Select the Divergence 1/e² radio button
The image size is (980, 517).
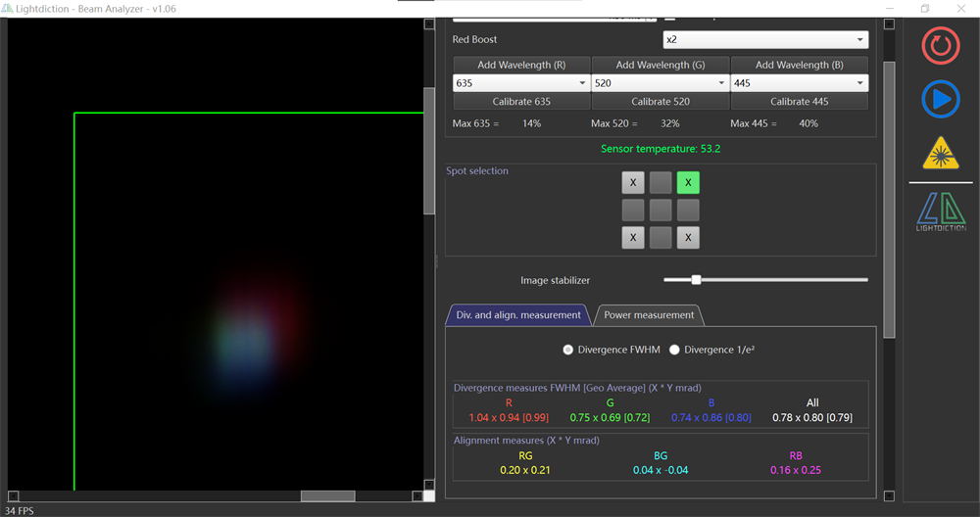[x=674, y=350]
